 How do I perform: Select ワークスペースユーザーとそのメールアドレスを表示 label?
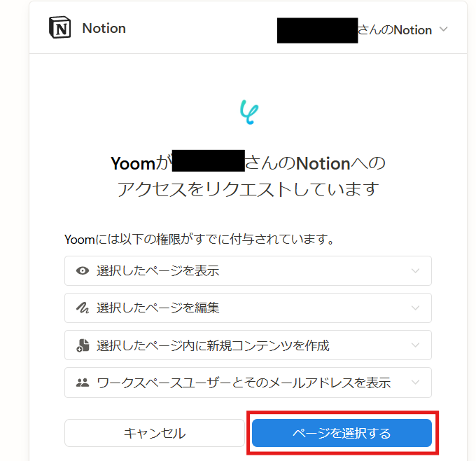pos(244,383)
